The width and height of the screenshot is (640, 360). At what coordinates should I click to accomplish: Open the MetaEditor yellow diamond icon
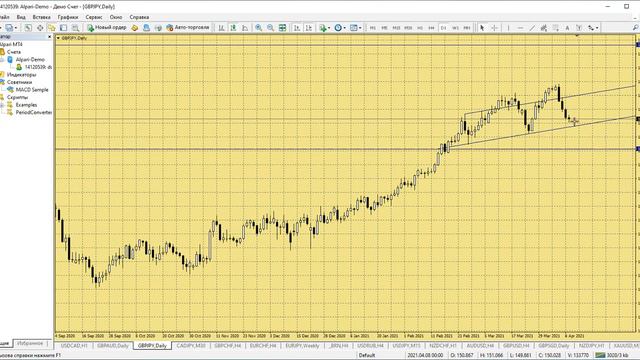click(x=135, y=28)
